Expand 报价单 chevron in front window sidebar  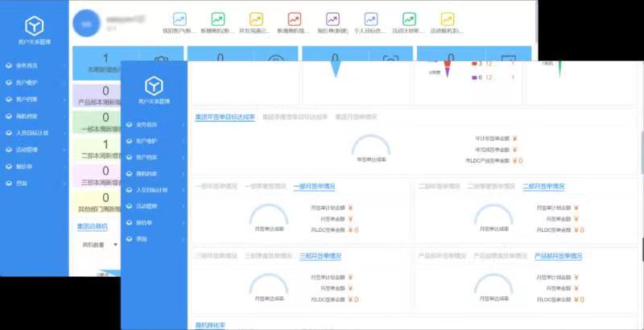point(184,222)
